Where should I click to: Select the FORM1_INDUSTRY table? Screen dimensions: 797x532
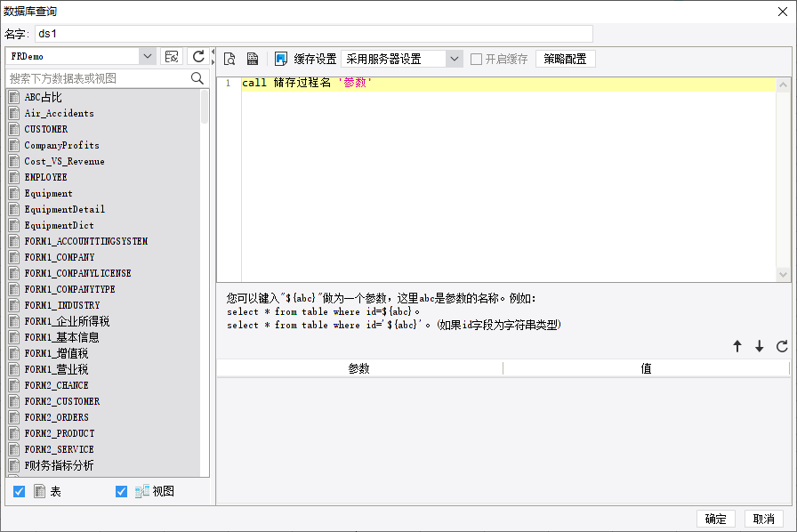62,305
